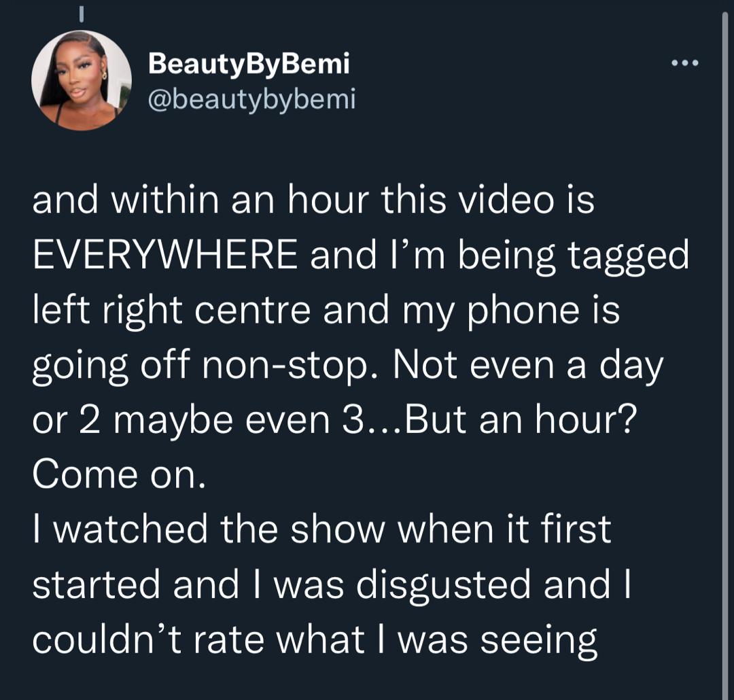Click the thread connector line above the avatar
Screen dimensions: 734x700
tap(81, 12)
